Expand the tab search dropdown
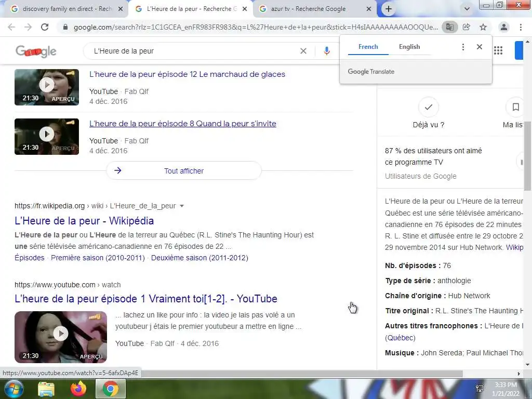 pos(467,9)
